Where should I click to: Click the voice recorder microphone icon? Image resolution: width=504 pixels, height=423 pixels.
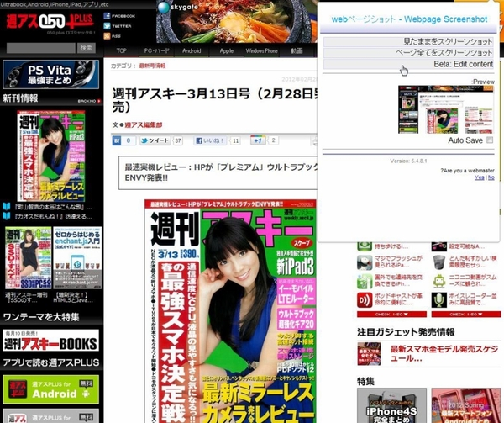[x=439, y=299]
